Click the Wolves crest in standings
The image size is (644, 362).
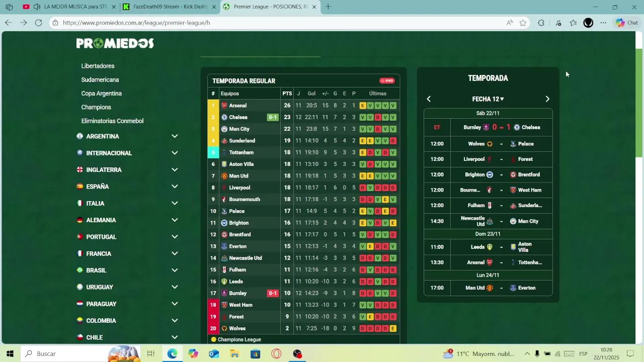point(224,328)
